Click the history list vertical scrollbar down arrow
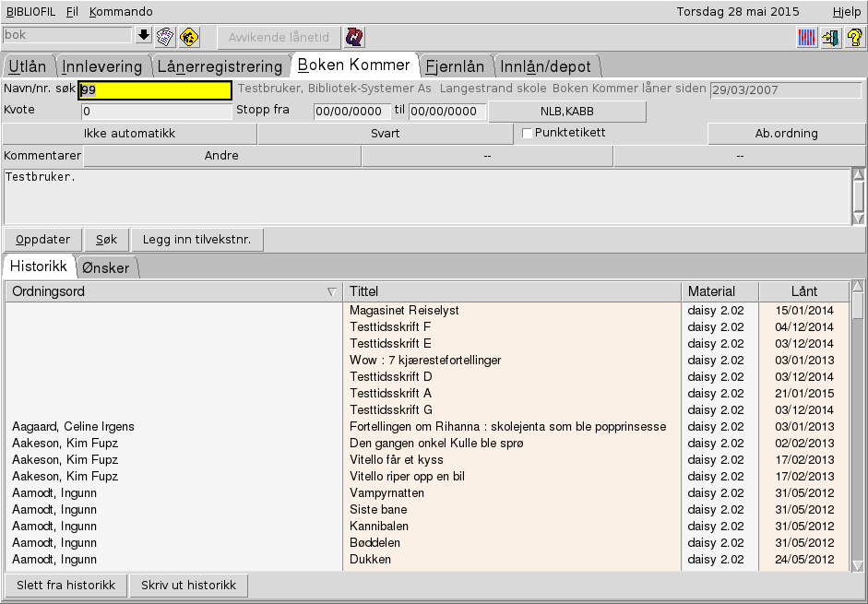868x604 pixels. pyautogui.click(x=858, y=565)
